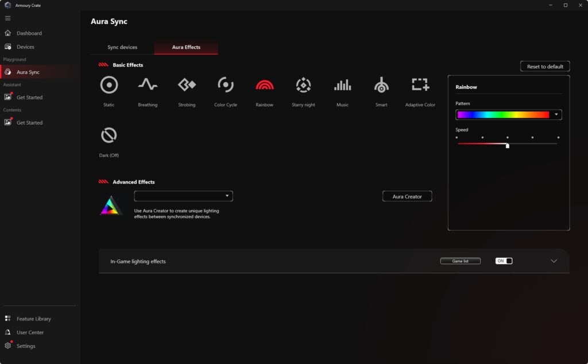Switch to the Sync devices tab
Screen dimensions: 588x364
click(122, 47)
